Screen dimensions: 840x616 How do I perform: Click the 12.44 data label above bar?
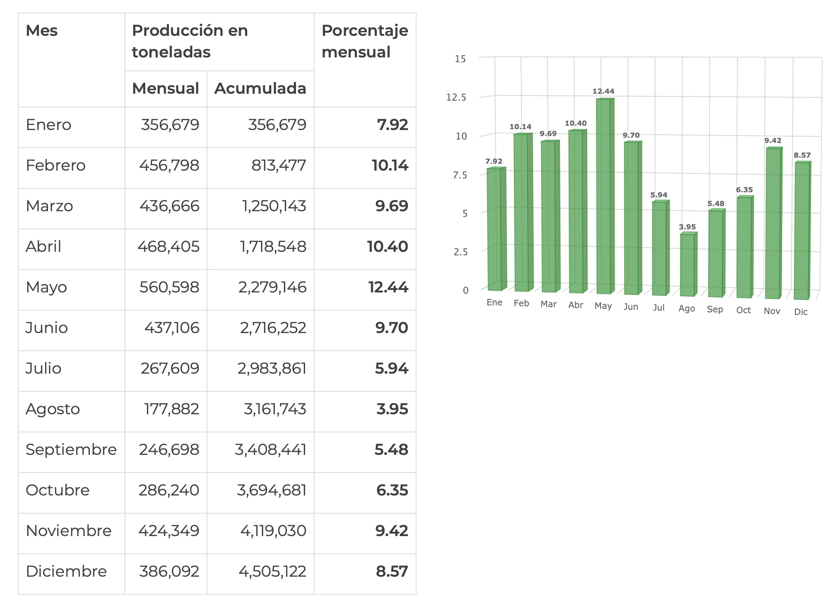[x=603, y=91]
